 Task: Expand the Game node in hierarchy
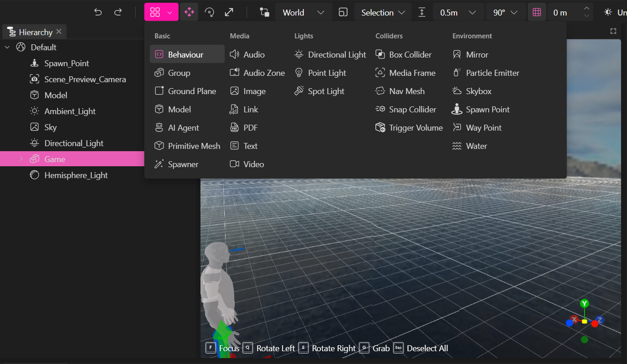pyautogui.click(x=21, y=159)
